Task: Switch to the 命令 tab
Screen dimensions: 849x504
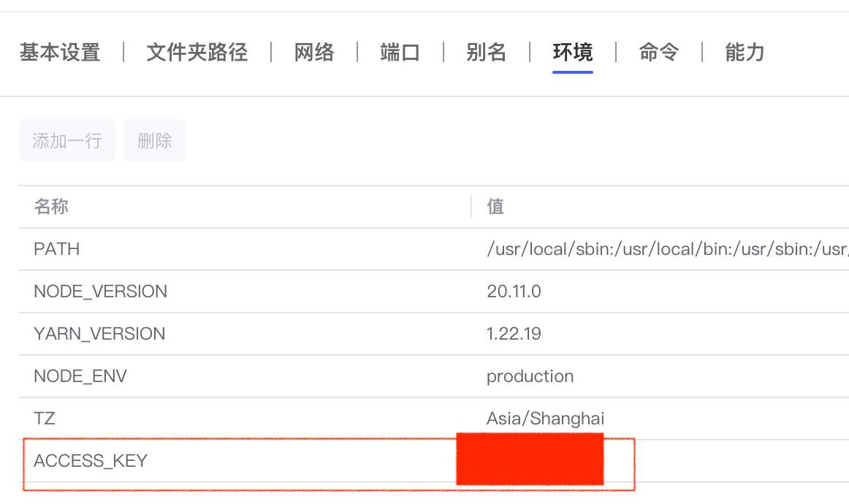Action: click(x=659, y=53)
